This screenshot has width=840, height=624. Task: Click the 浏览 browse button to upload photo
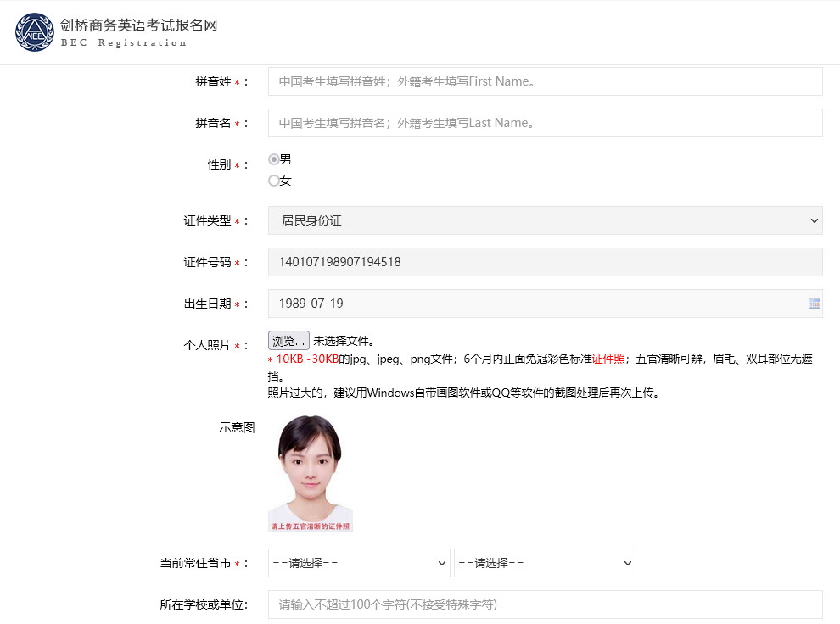point(288,340)
